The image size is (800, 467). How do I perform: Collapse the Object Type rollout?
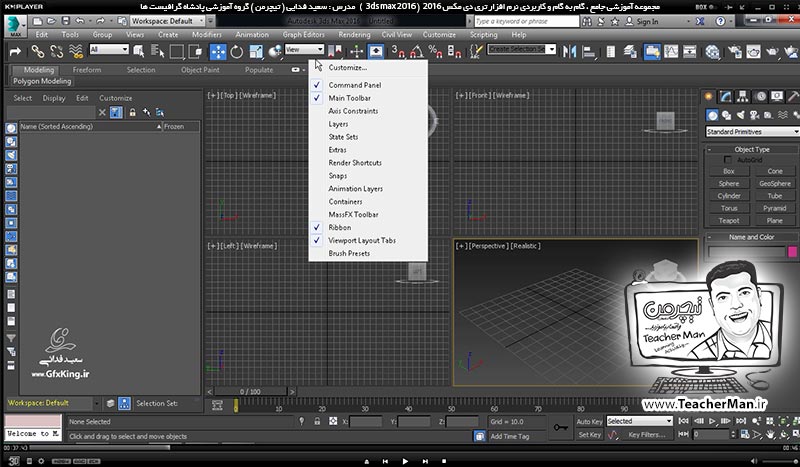752,149
